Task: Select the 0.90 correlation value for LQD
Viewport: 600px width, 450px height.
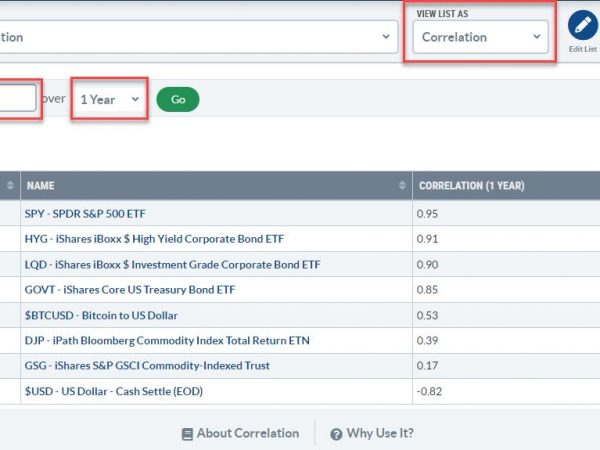Action: [427, 265]
